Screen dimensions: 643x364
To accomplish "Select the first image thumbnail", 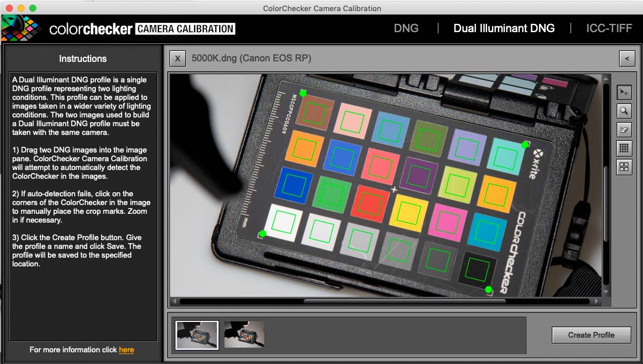I will click(197, 335).
